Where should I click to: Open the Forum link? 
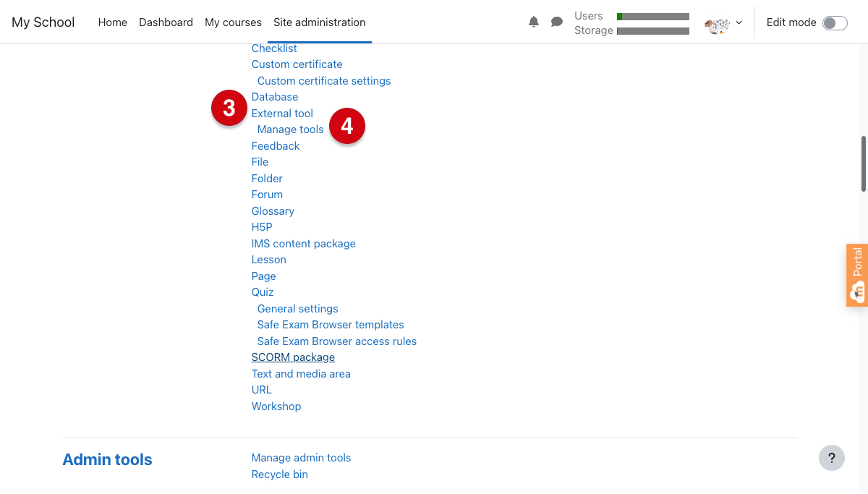point(267,195)
